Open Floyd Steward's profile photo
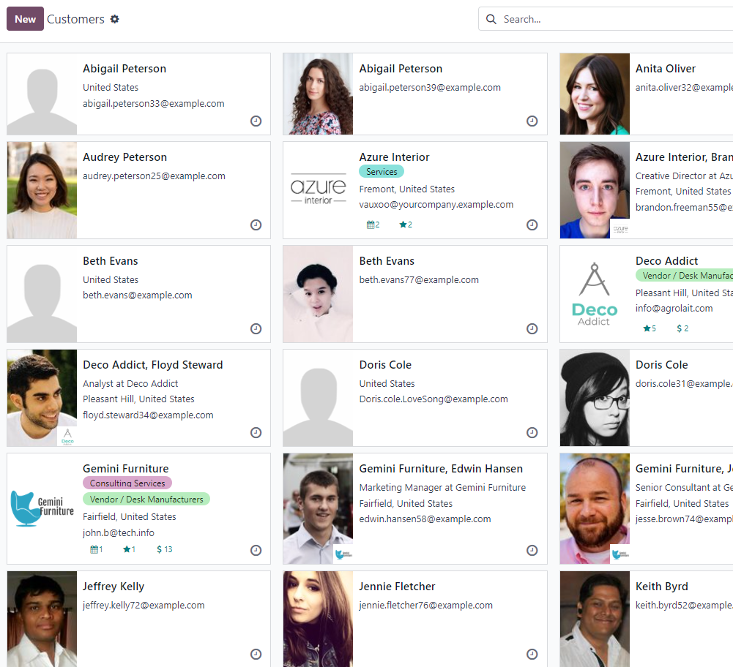Screen dimensions: 733x667 42,398
